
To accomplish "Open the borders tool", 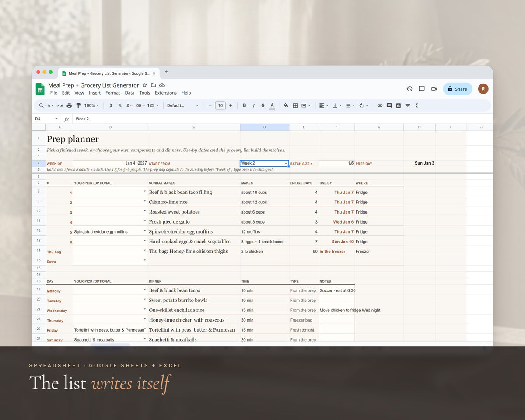I will pos(295,105).
